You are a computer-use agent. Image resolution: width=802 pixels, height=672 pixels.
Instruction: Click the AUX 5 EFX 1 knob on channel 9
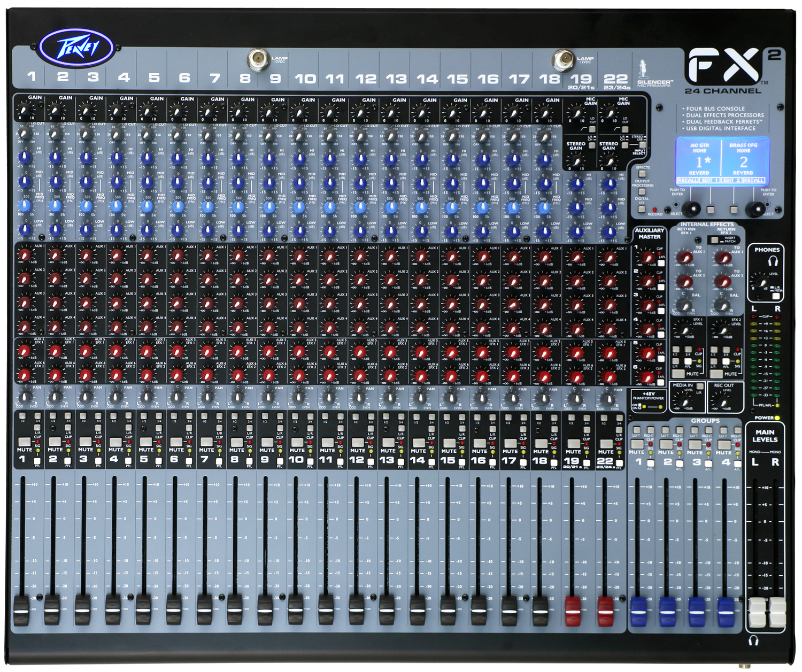coord(268,351)
